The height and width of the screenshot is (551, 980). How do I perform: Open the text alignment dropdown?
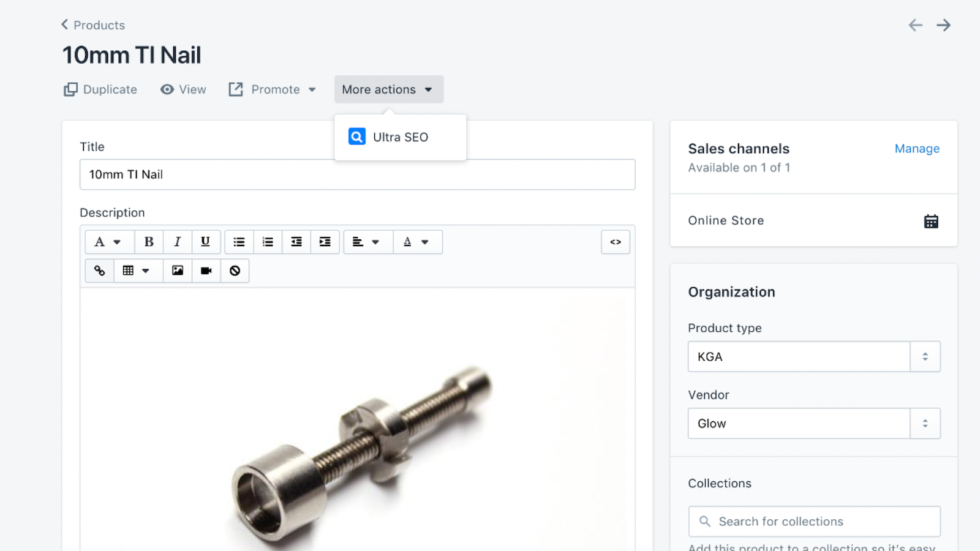pyautogui.click(x=367, y=242)
